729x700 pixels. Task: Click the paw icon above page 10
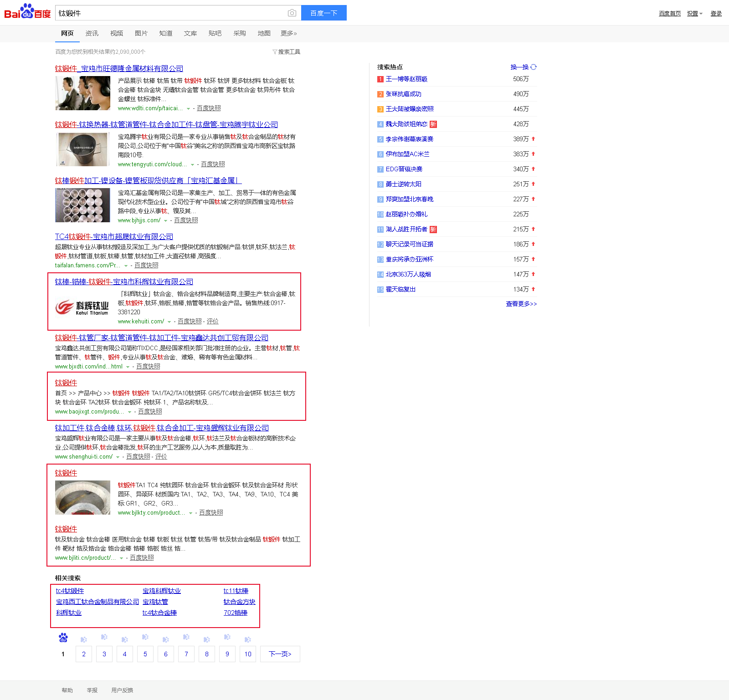(248, 639)
